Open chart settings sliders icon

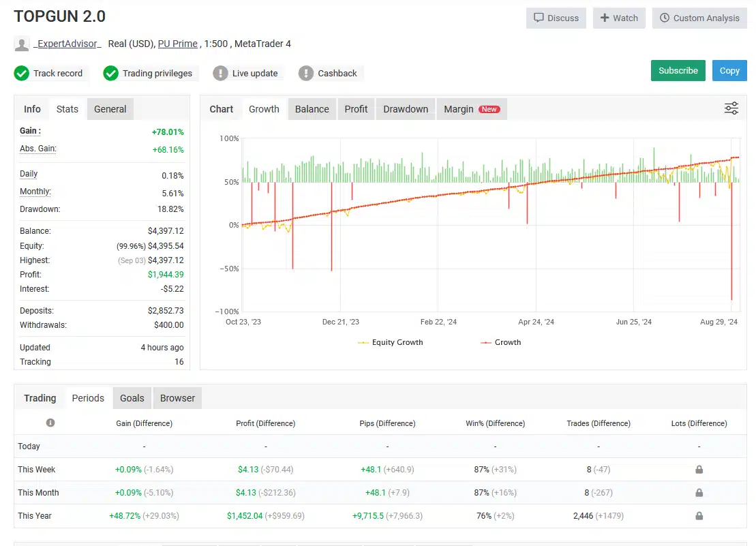731,108
